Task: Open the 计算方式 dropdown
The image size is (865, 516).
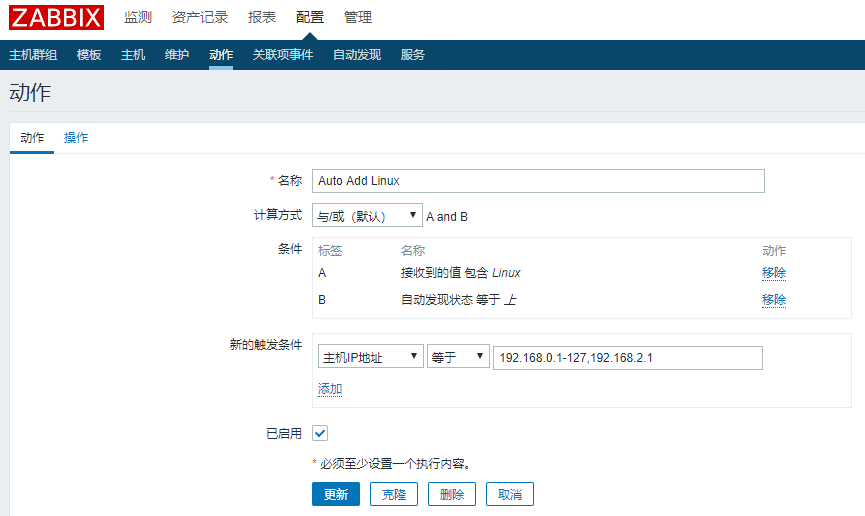Action: pos(367,216)
